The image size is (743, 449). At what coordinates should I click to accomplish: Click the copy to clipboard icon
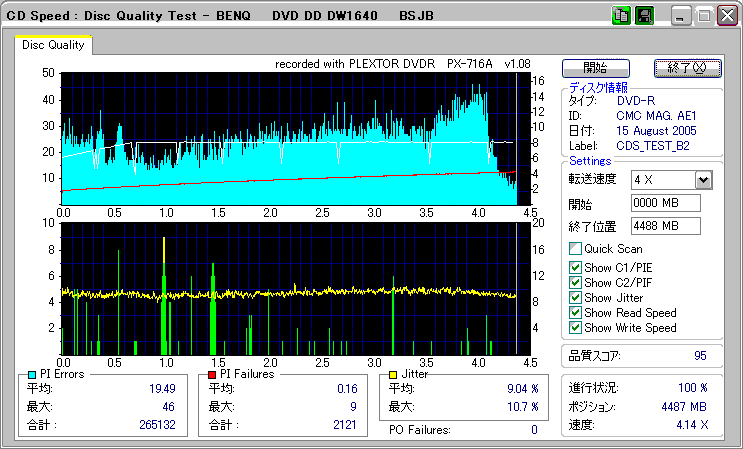click(x=620, y=16)
